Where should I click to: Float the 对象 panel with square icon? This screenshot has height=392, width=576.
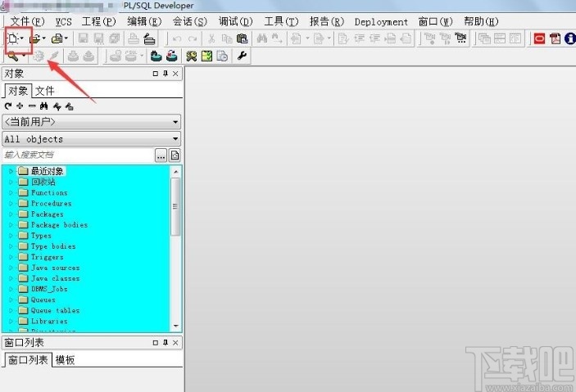[156, 74]
